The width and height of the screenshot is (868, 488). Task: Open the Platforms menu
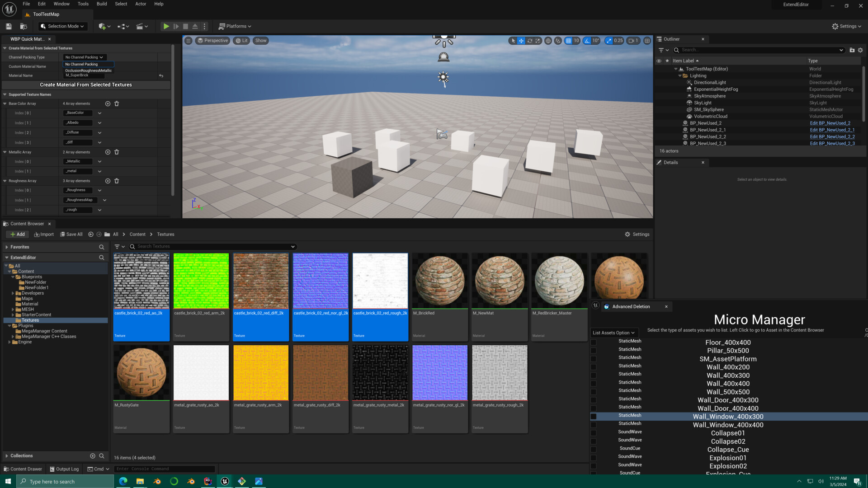click(235, 26)
